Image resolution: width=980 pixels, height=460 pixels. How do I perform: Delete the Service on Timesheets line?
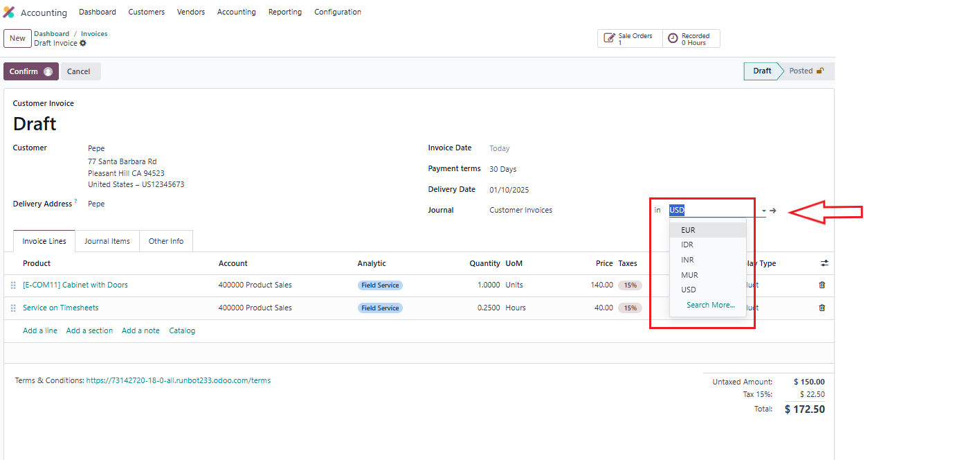click(822, 308)
